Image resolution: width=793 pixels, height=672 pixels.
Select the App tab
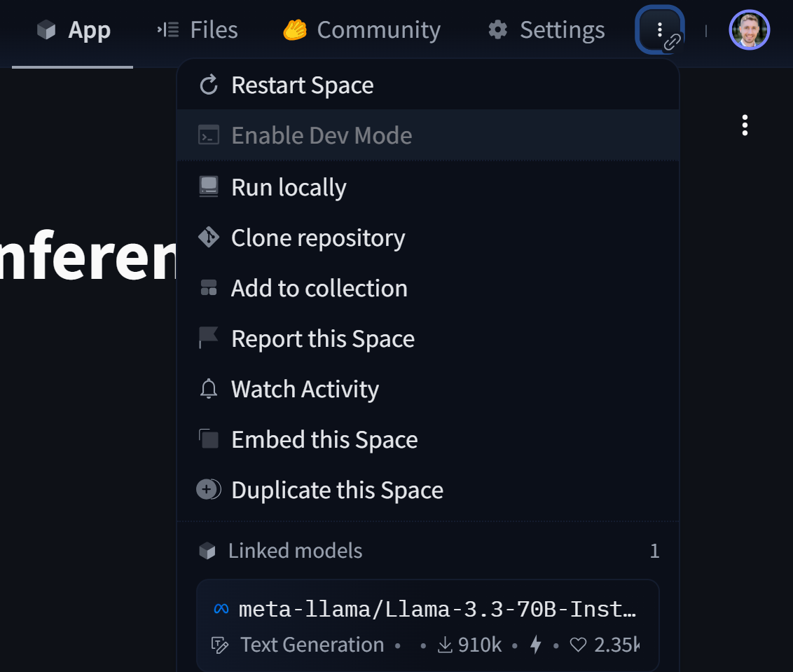click(x=74, y=30)
